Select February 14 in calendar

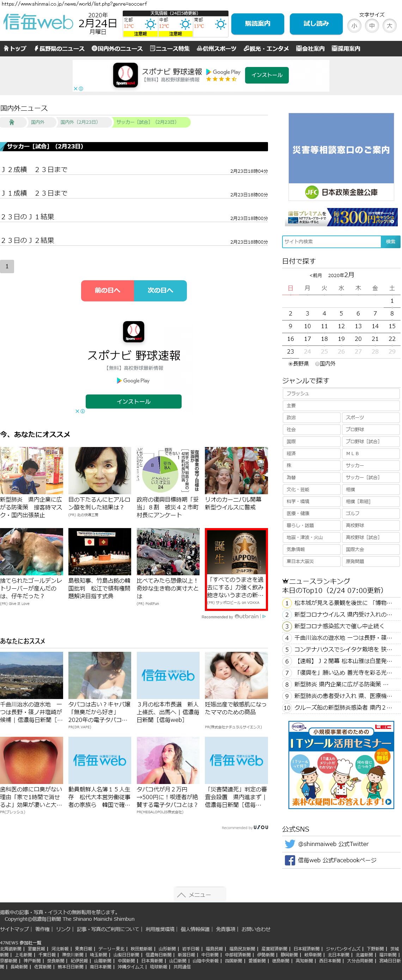tap(375, 326)
